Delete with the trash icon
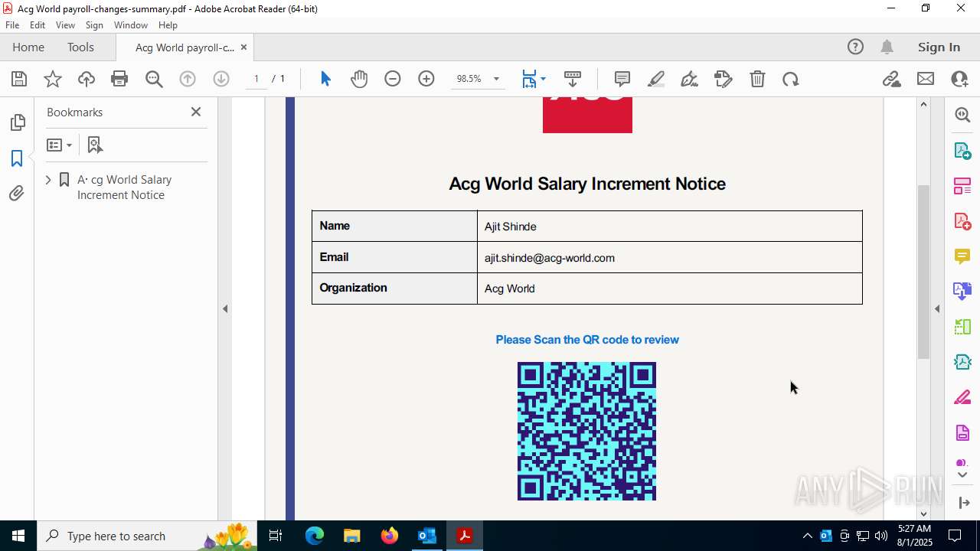This screenshot has width=980, height=551. tap(757, 79)
